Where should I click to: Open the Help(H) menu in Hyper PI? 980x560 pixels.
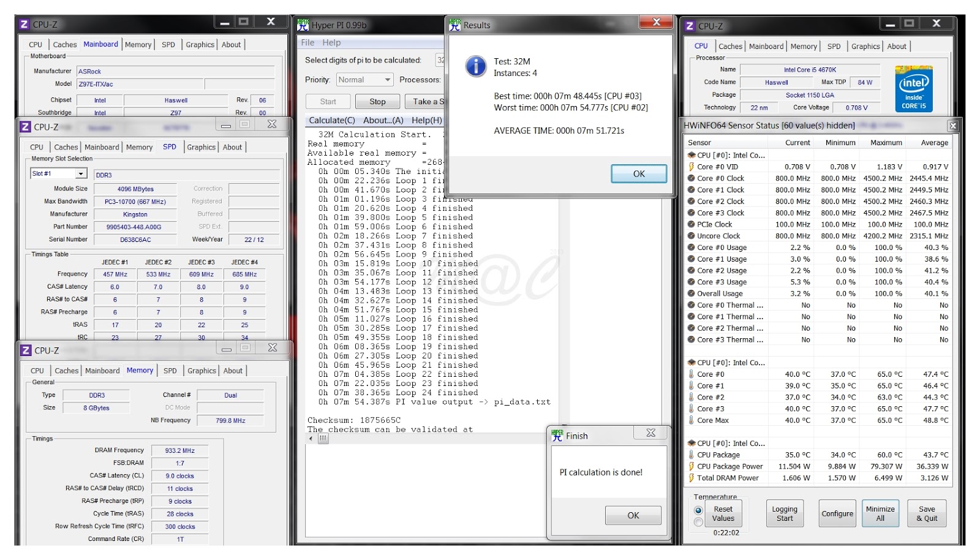point(427,120)
